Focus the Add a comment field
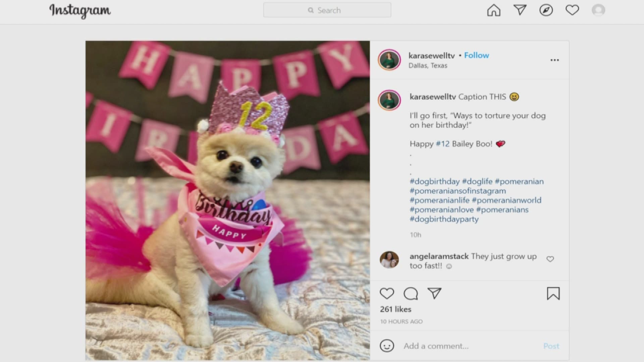 click(x=470, y=346)
